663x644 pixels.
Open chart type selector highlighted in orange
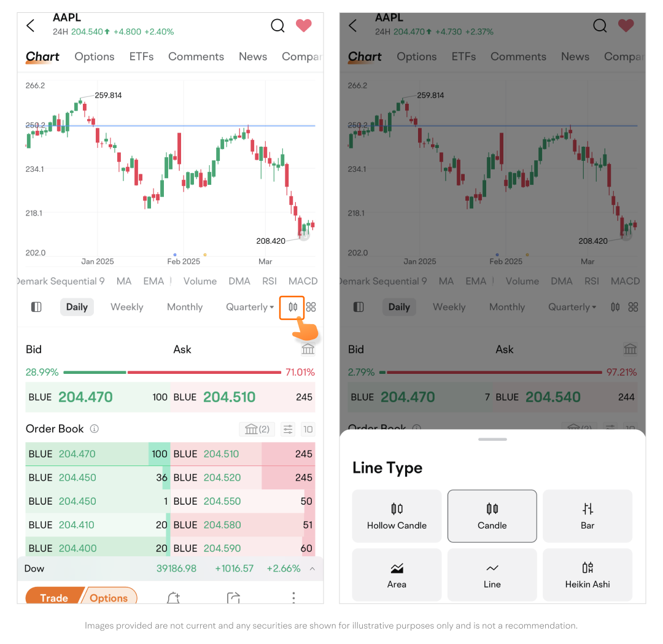[292, 307]
